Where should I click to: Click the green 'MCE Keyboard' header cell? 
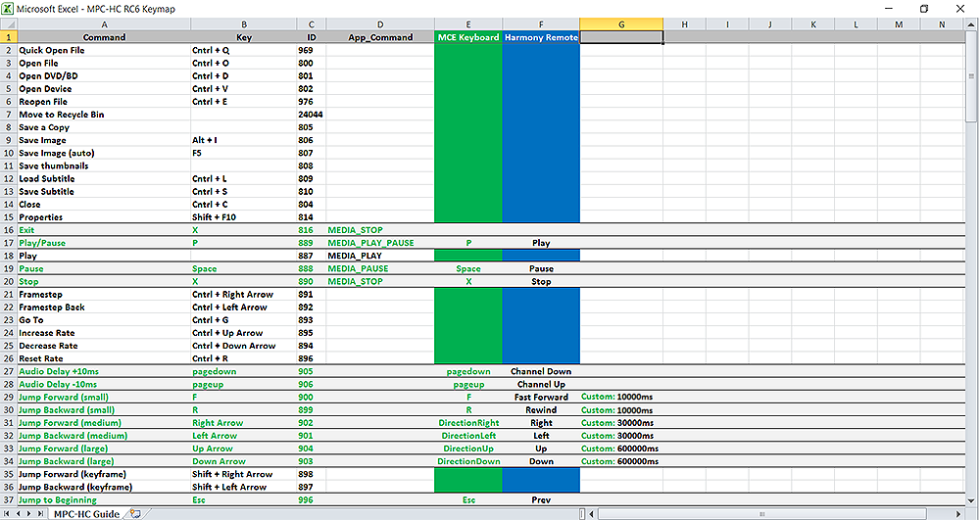click(468, 37)
